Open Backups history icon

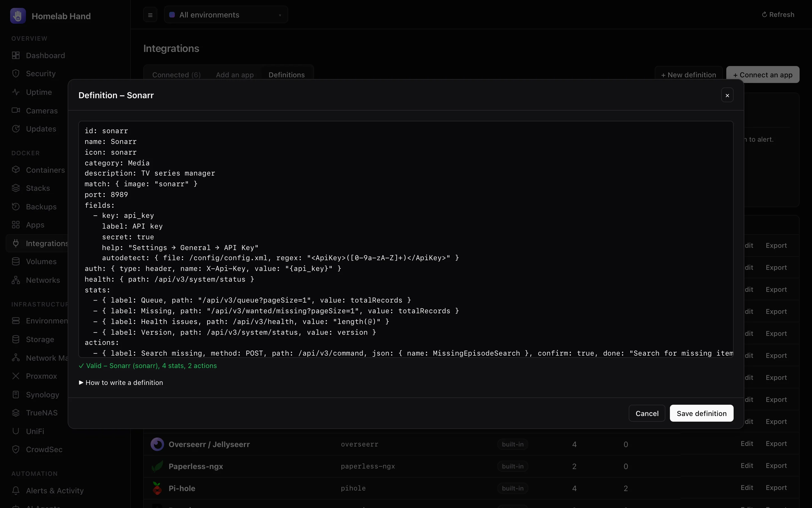coord(16,207)
